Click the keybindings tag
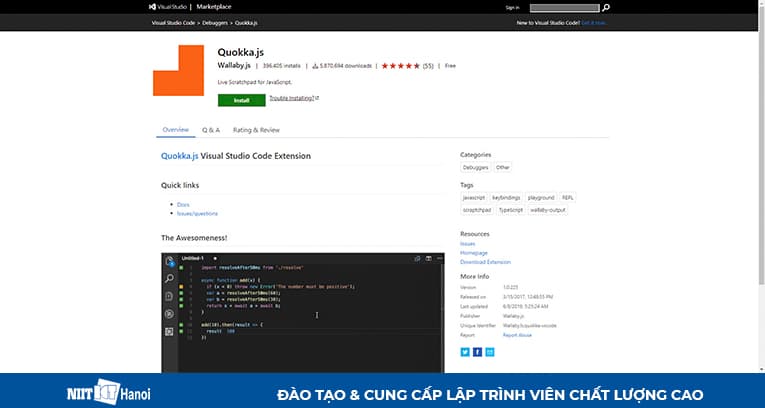 [506, 198]
